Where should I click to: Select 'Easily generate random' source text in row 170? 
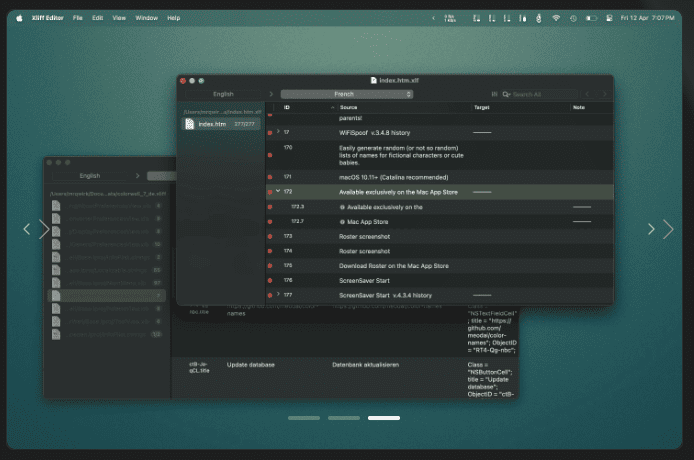401,155
